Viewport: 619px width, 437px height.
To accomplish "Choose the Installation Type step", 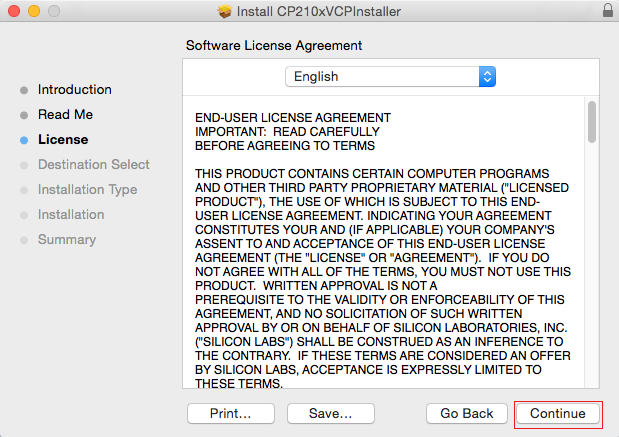I will [x=87, y=189].
